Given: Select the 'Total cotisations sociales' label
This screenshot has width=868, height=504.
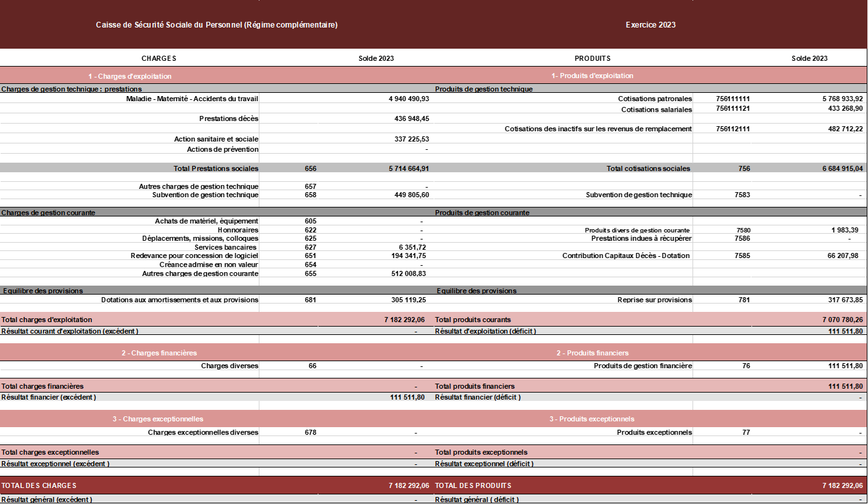Looking at the screenshot, I should tap(648, 168).
